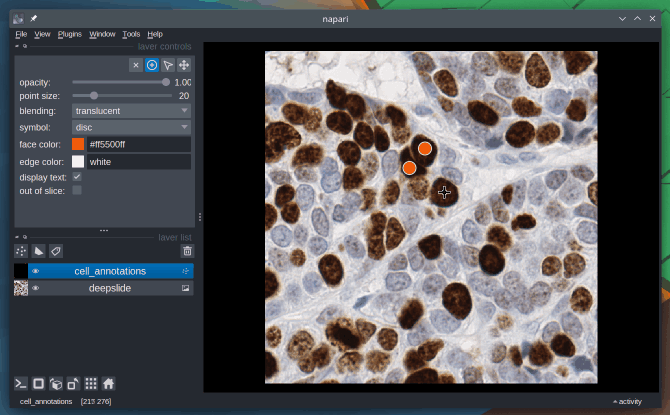Enable pan/zoom mode

pyautogui.click(x=184, y=65)
